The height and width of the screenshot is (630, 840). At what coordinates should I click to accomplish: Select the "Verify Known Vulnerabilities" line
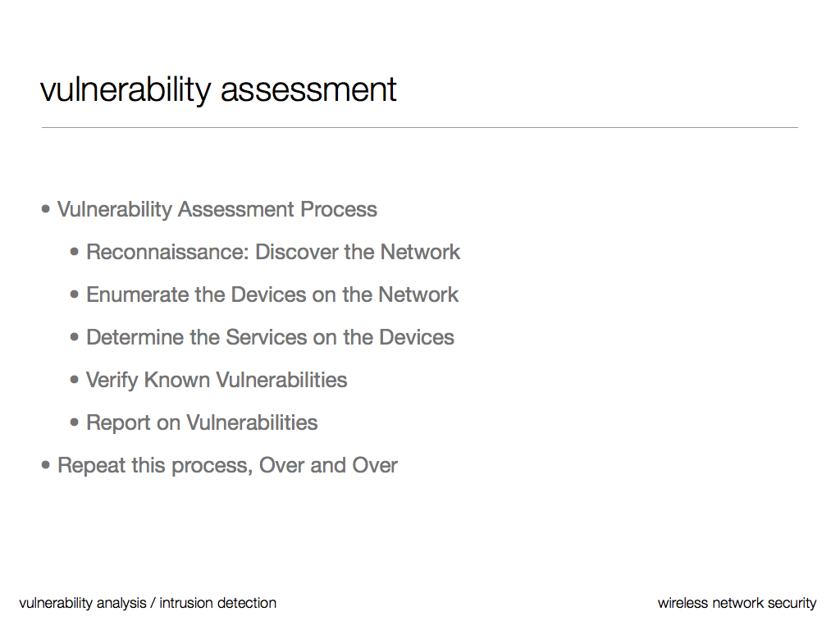point(217,380)
